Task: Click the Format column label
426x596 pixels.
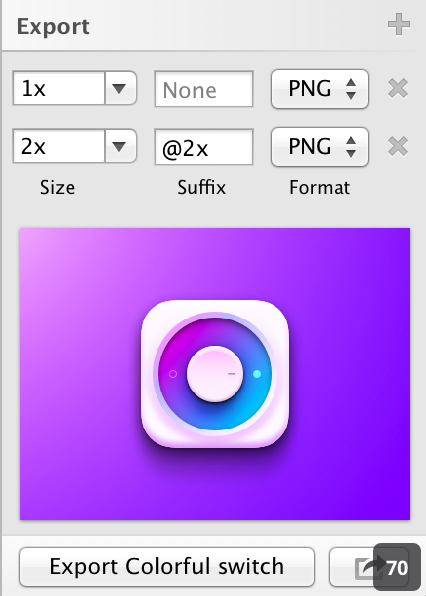Action: [320, 187]
